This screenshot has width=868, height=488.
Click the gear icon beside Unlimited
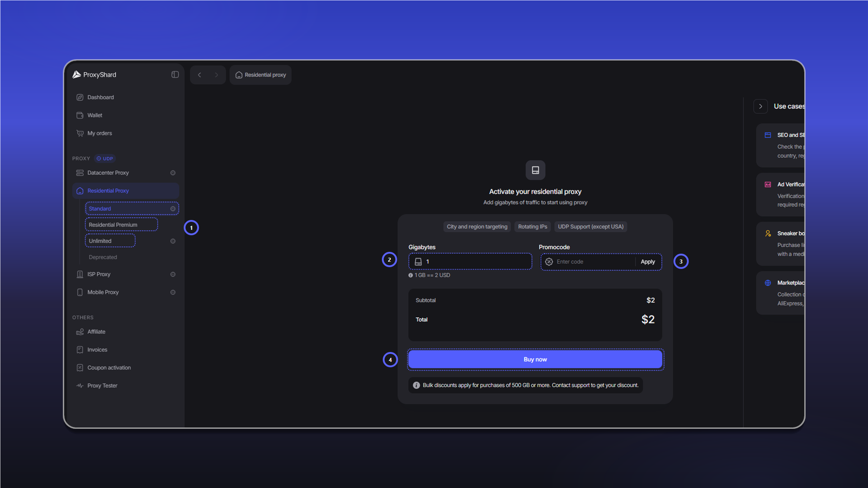[173, 241]
